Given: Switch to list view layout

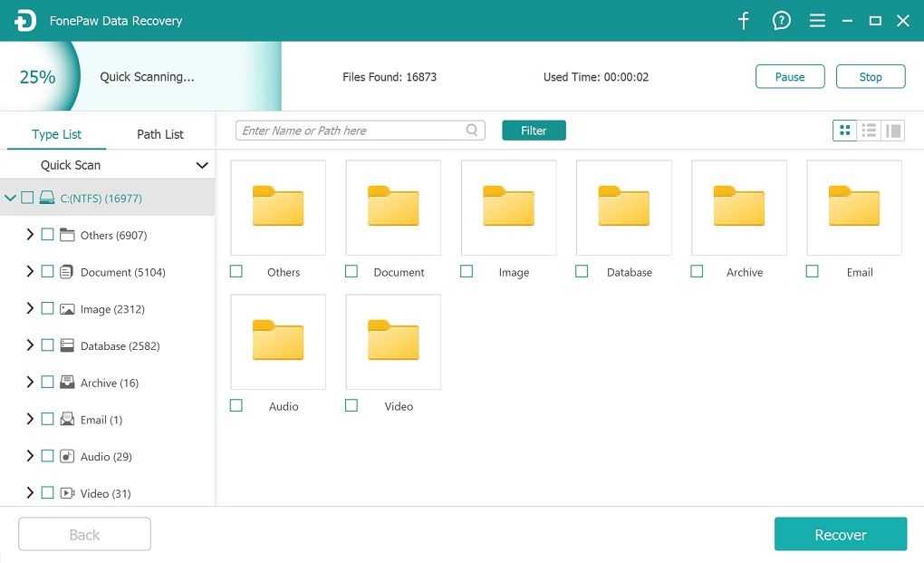Looking at the screenshot, I should coord(868,130).
